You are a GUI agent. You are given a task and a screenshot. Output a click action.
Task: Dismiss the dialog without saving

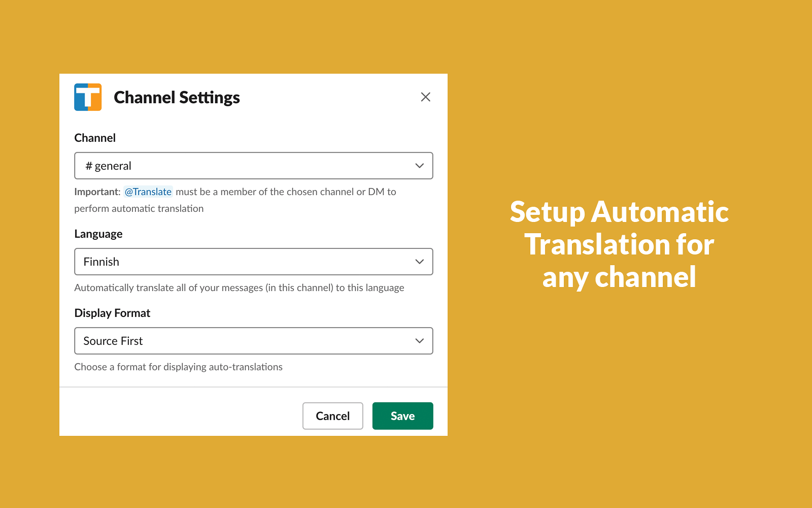(332, 416)
